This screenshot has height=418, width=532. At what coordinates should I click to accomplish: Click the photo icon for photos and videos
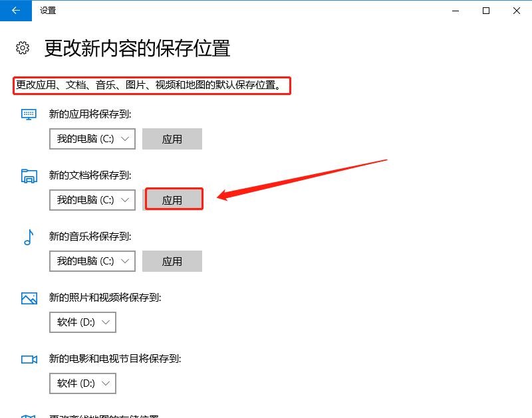pos(29,299)
